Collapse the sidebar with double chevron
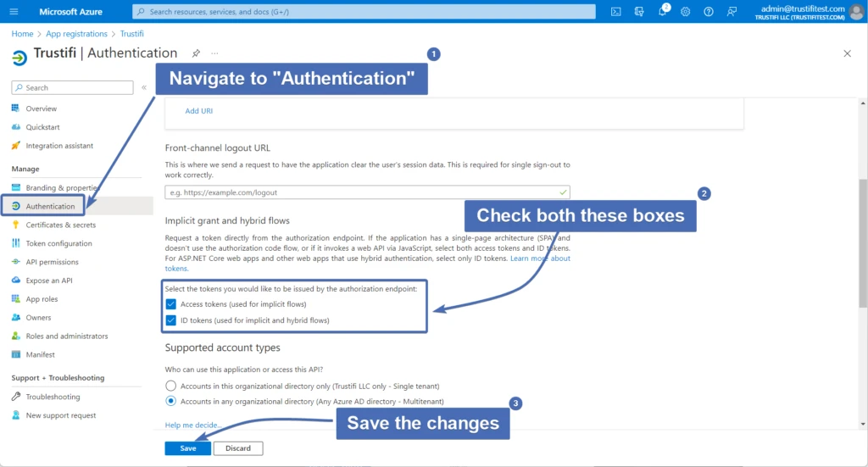Viewport: 868px width, 467px height. coord(144,87)
